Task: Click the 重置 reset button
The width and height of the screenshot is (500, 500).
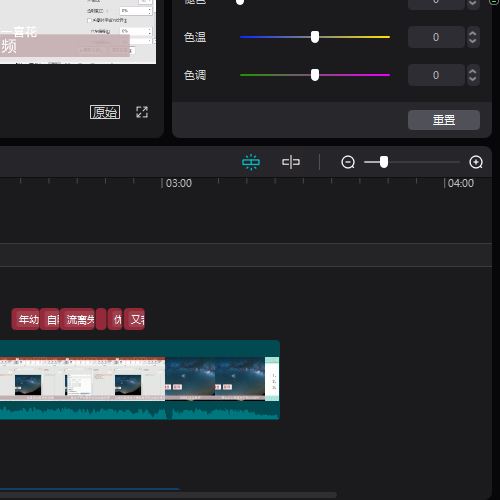Action: pos(444,120)
